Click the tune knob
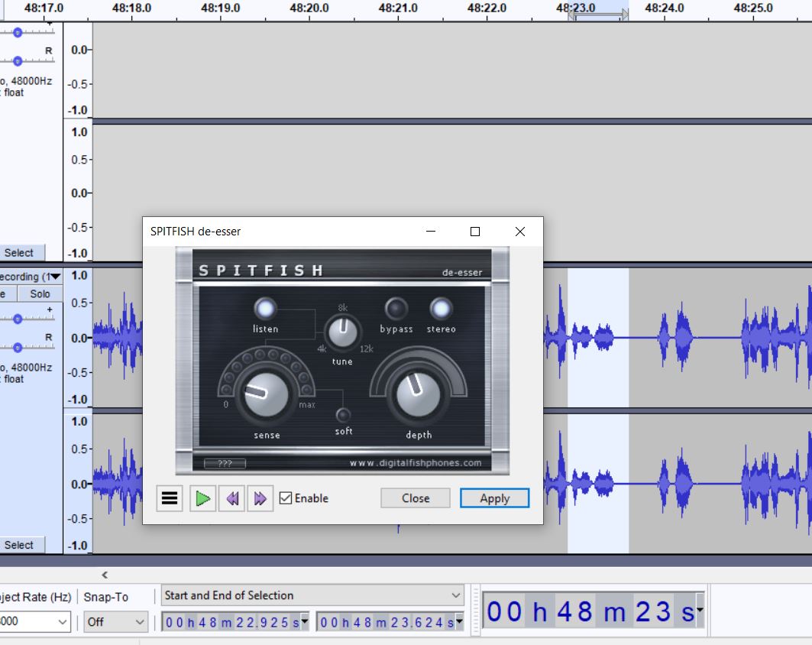This screenshot has height=645, width=812. [x=342, y=332]
